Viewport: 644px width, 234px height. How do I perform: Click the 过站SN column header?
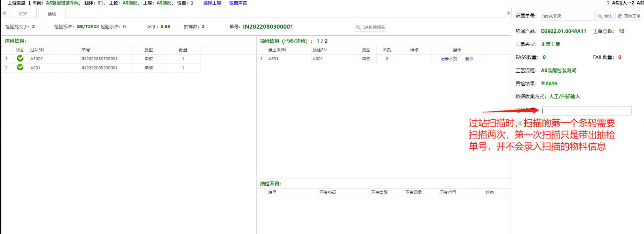pyautogui.click(x=37, y=50)
